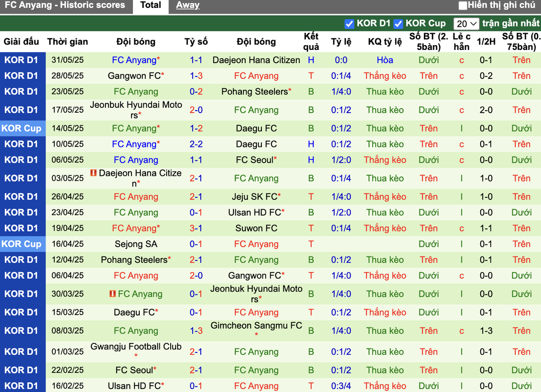The height and width of the screenshot is (392, 541).
Task: Click Lẻ chẵn column header
Action: pos(462,42)
